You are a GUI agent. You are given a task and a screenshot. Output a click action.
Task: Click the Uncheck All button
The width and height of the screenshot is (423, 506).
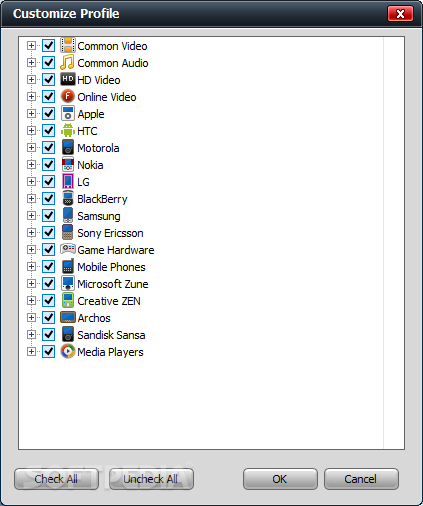(151, 479)
